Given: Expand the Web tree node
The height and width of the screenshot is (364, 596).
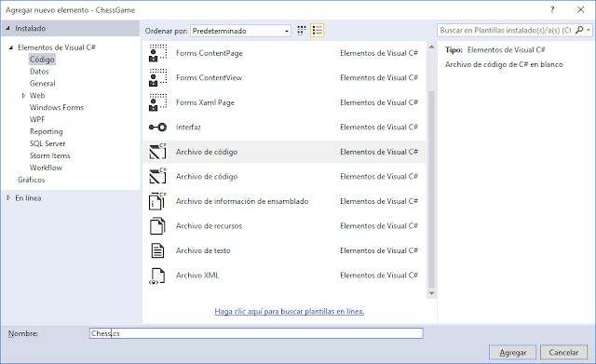Looking at the screenshot, I should point(23,95).
